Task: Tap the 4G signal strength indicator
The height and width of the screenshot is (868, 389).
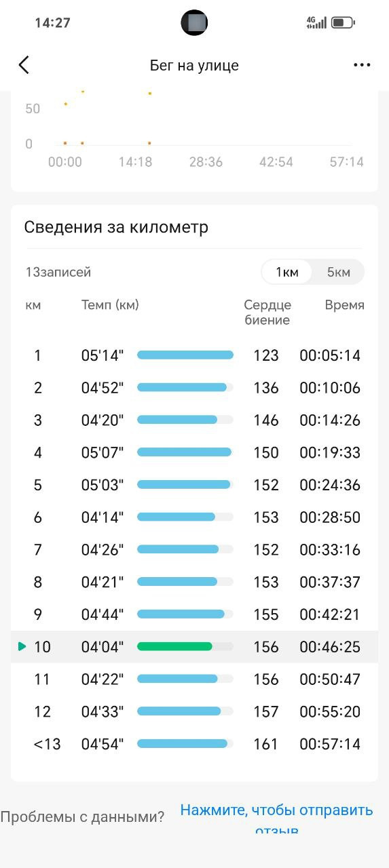Action: (x=316, y=22)
